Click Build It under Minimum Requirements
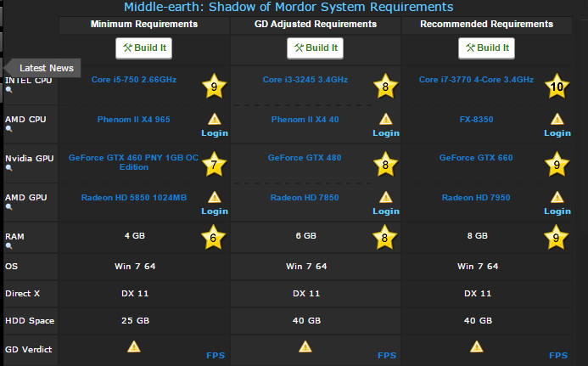Viewport: 588px width, 366px height. tap(144, 48)
